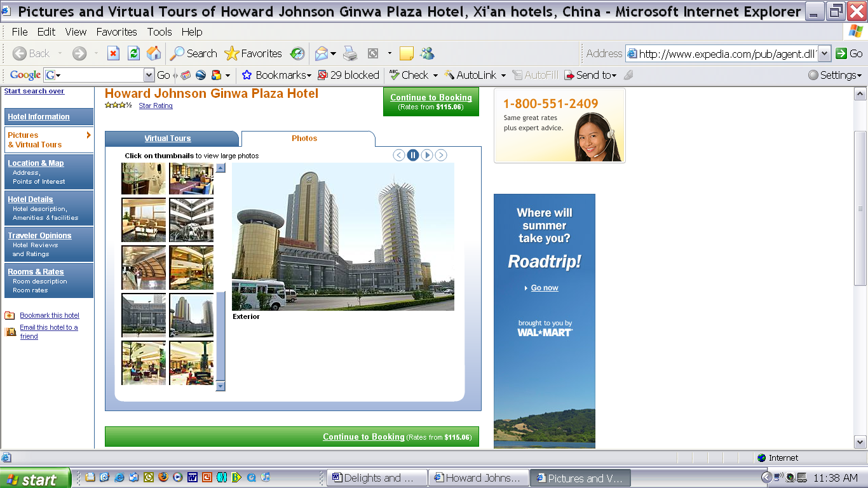The width and height of the screenshot is (868, 488).
Task: Click the 29 blocked popup blocker
Action: [348, 75]
